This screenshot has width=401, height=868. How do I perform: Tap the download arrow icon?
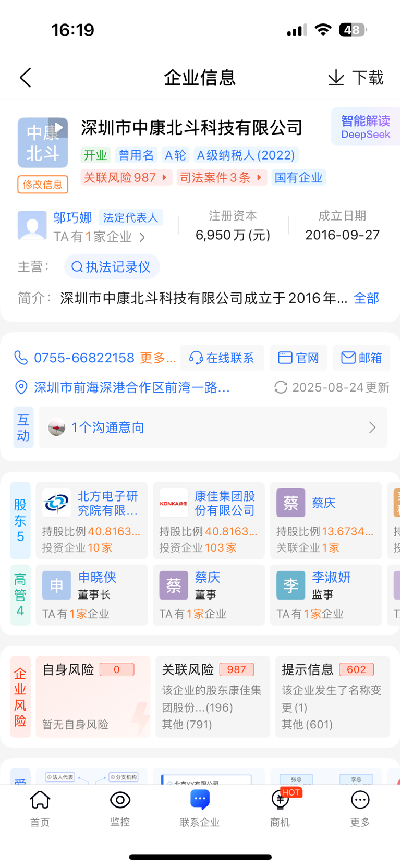pos(336,78)
